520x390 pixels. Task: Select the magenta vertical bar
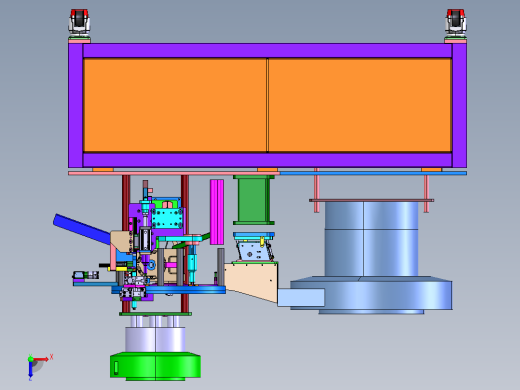tap(217, 212)
